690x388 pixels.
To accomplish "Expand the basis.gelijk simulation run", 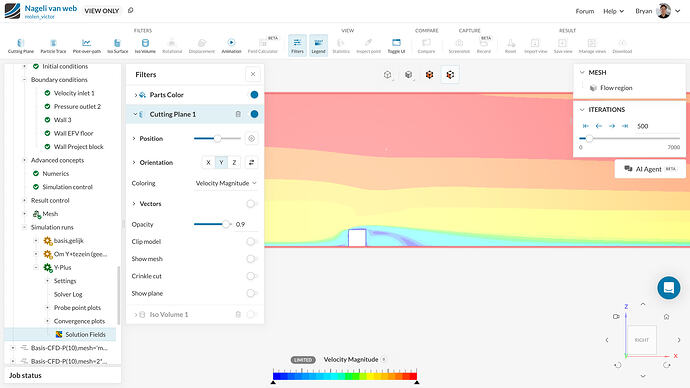I will pos(36,241).
